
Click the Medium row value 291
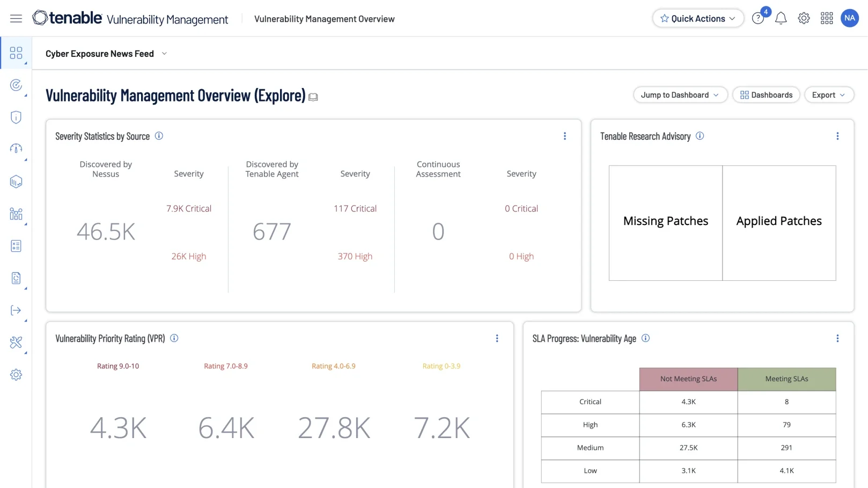pyautogui.click(x=786, y=448)
